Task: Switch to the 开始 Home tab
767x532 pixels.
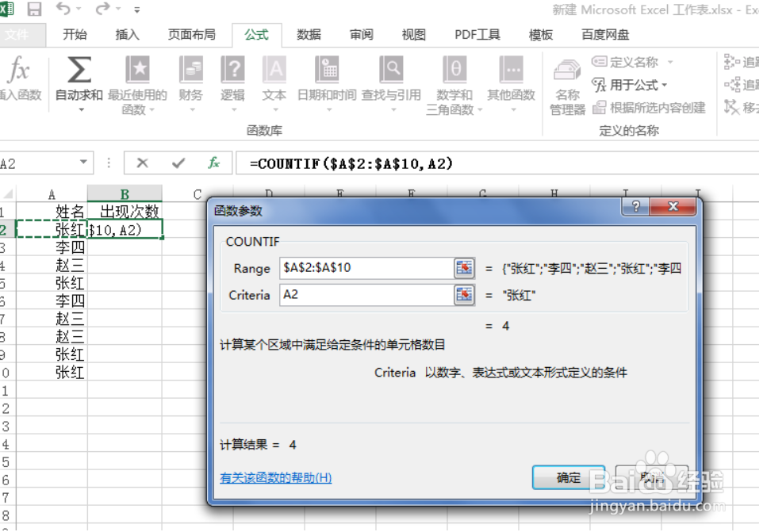Action: point(75,35)
